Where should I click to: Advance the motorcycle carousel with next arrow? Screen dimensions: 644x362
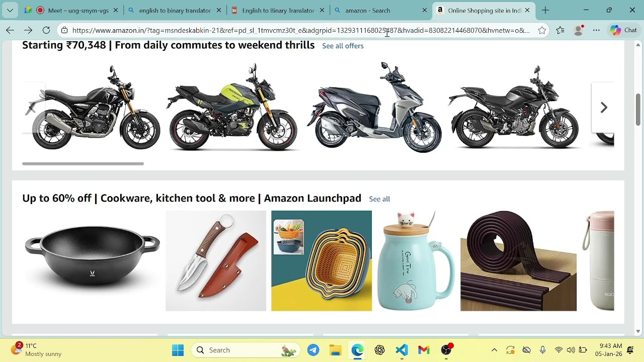click(604, 107)
